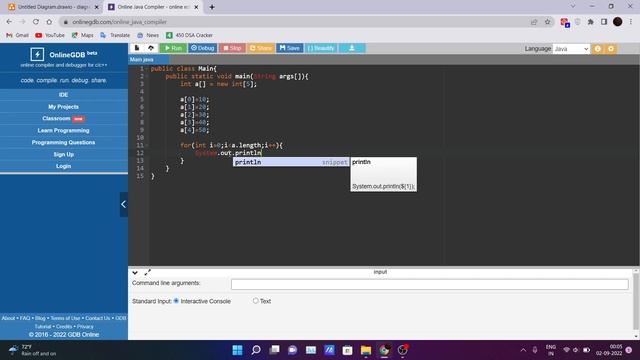Screen dimensions: 640x360
Task: Create a new file with the toolbar file icon
Action: [x=137, y=48]
